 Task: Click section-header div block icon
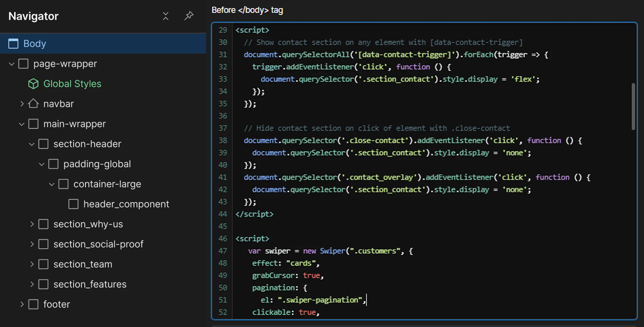pyautogui.click(x=43, y=144)
